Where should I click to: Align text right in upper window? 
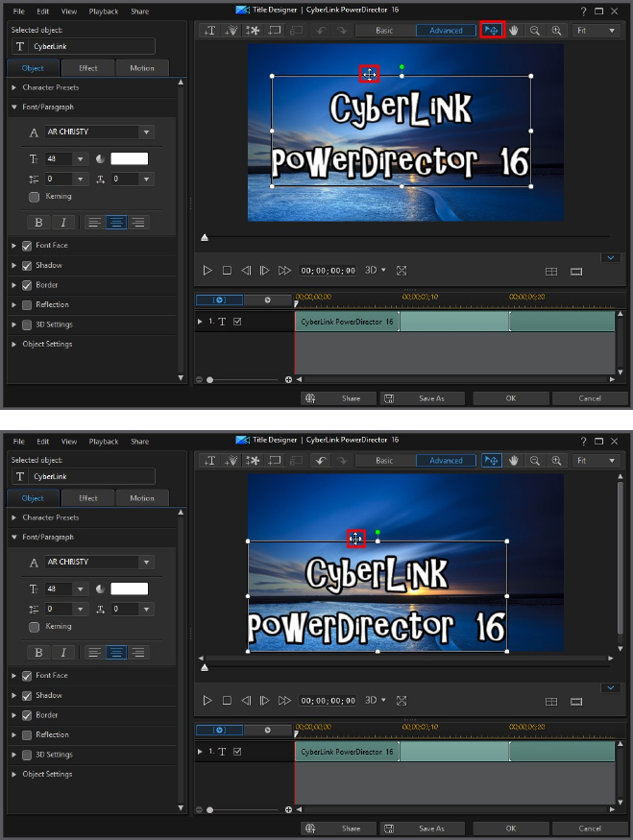click(138, 223)
